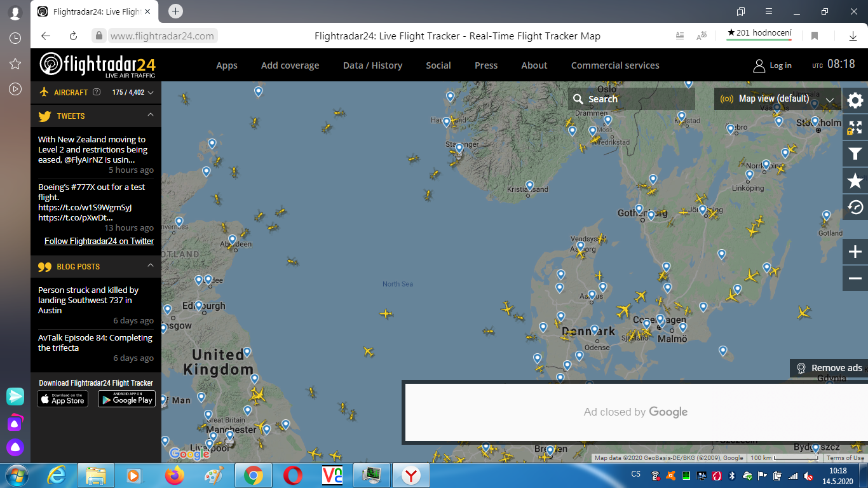Open bookmarks star icon on map
868x488 pixels.
click(x=855, y=181)
